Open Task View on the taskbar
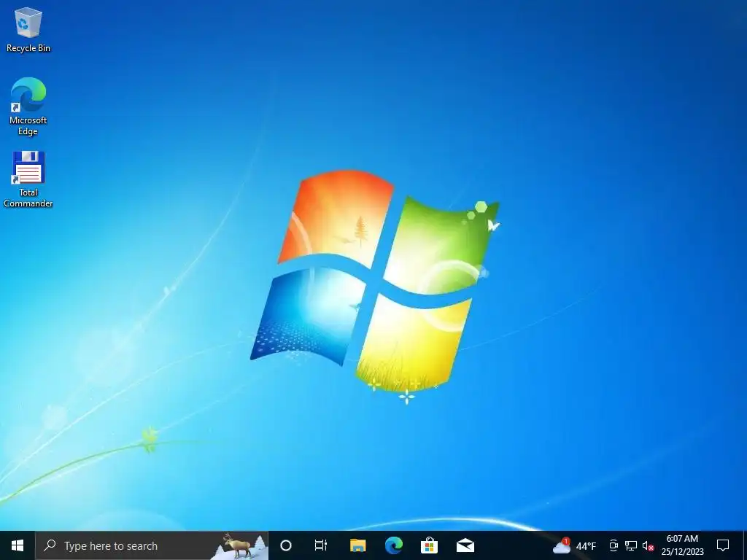 321,545
